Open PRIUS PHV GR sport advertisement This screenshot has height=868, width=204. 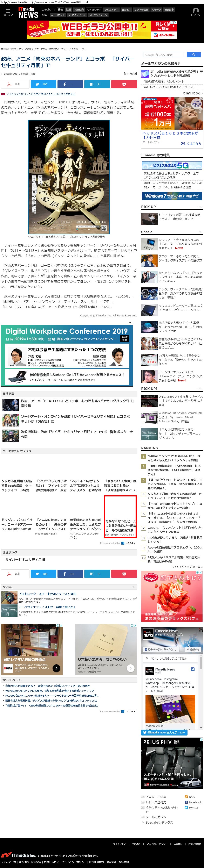coord(172,763)
